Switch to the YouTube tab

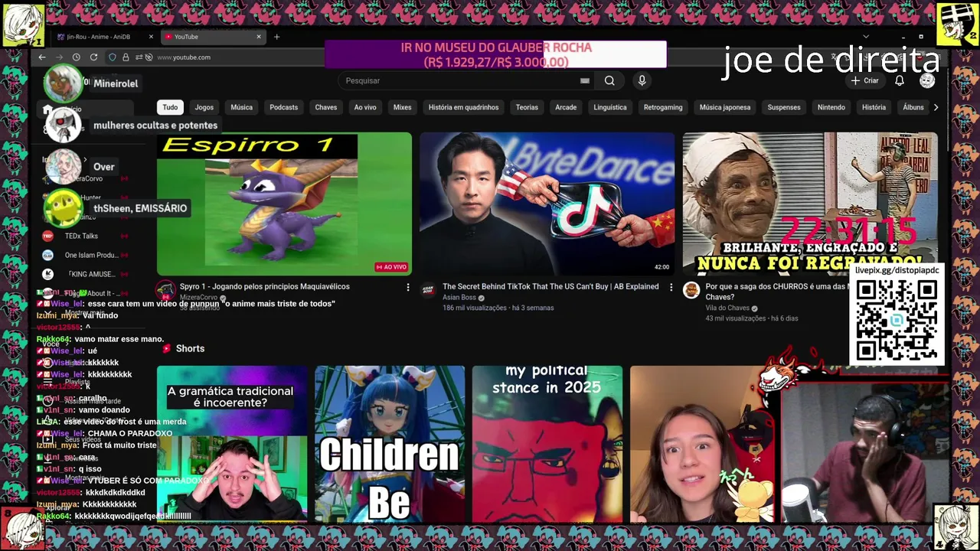(213, 37)
